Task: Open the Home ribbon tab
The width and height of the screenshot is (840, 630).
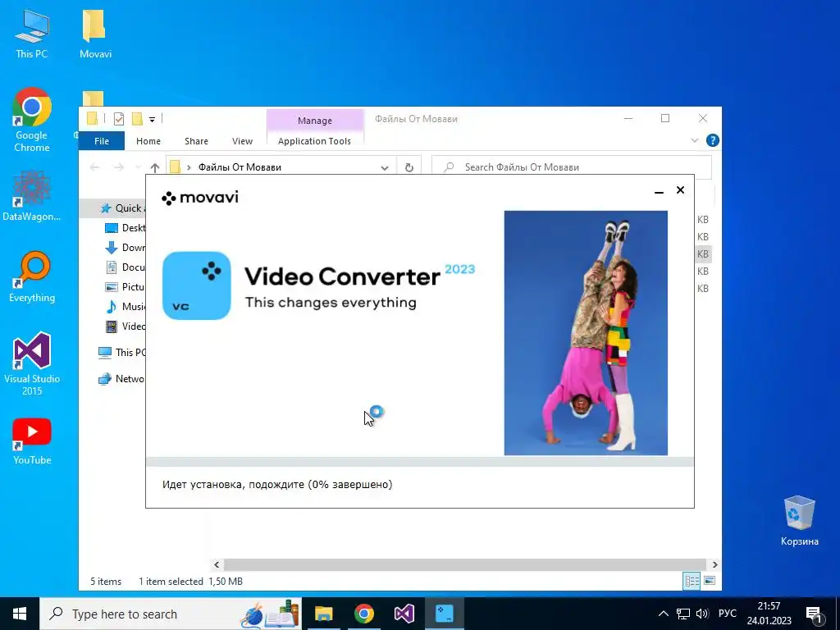Action: (x=148, y=141)
